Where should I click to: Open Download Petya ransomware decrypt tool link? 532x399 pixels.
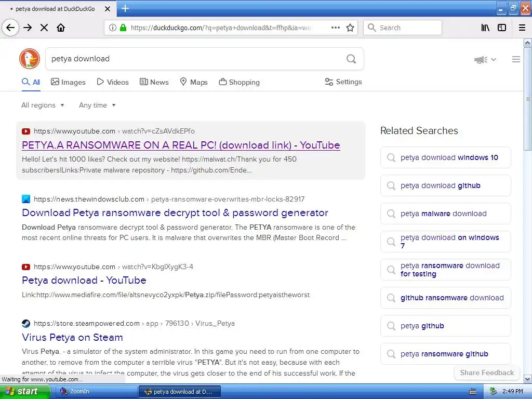click(175, 212)
